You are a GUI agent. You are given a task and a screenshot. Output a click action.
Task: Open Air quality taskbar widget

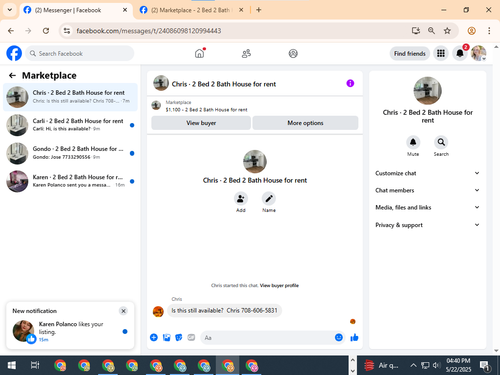(x=382, y=365)
